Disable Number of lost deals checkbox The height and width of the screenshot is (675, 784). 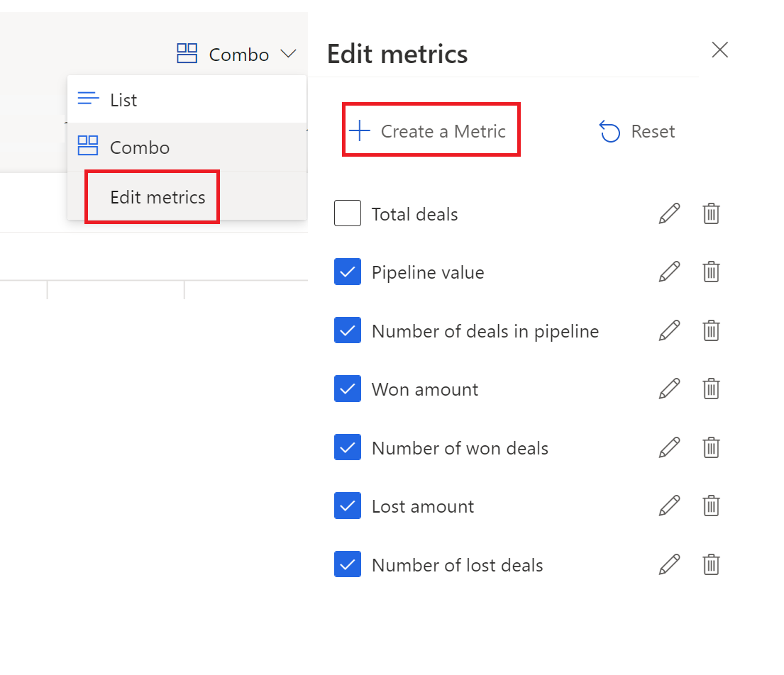click(348, 564)
